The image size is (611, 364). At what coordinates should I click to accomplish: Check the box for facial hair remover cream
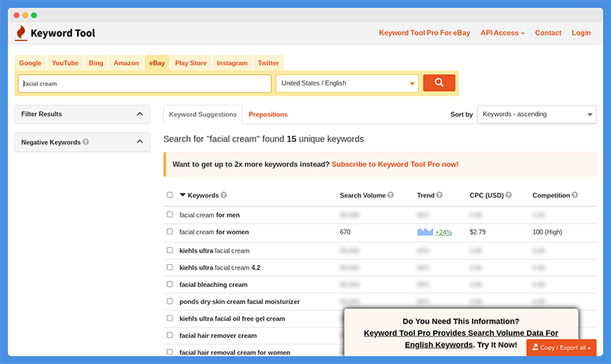[x=170, y=335]
